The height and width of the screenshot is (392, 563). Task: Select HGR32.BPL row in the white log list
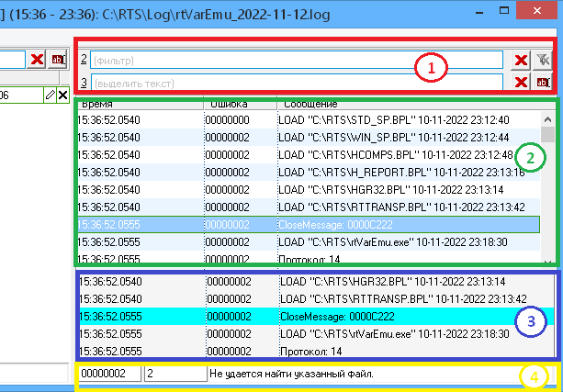309,189
